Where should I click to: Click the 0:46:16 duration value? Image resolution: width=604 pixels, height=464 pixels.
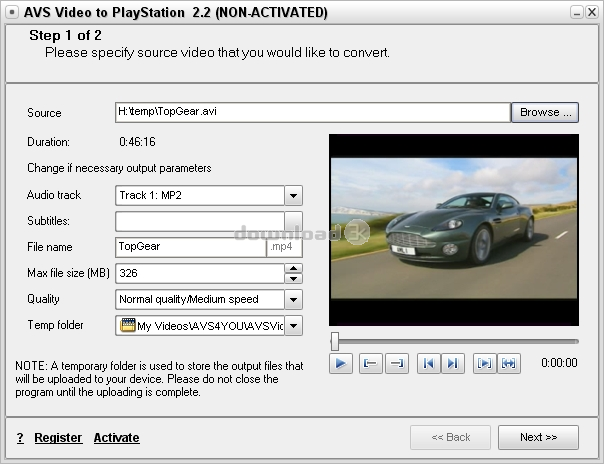click(x=137, y=142)
